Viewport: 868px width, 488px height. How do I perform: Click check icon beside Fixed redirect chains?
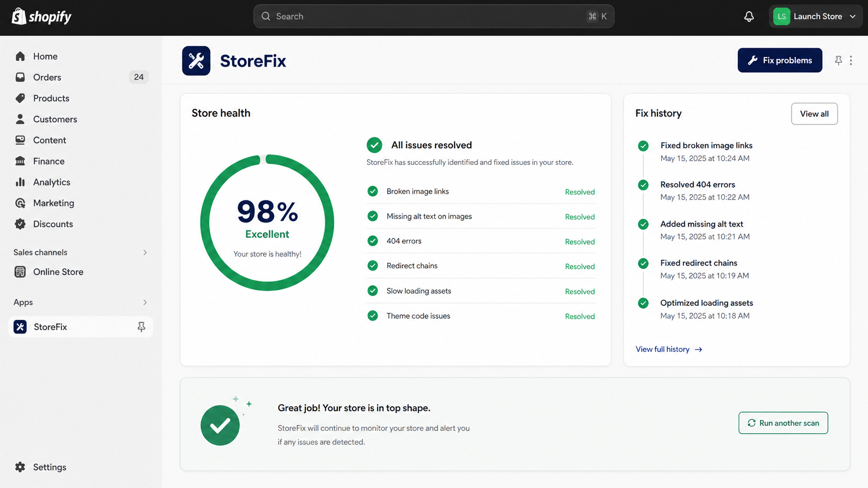click(x=643, y=264)
